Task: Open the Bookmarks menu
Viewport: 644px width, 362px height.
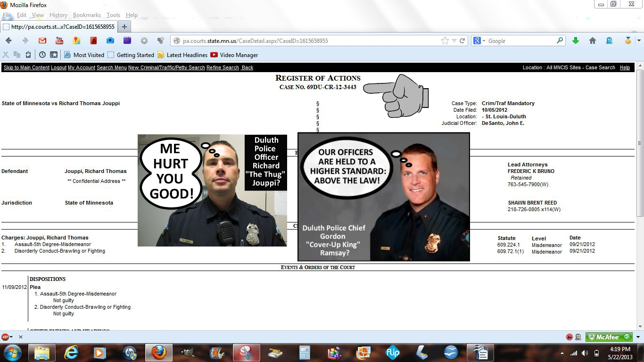Action: pos(87,15)
